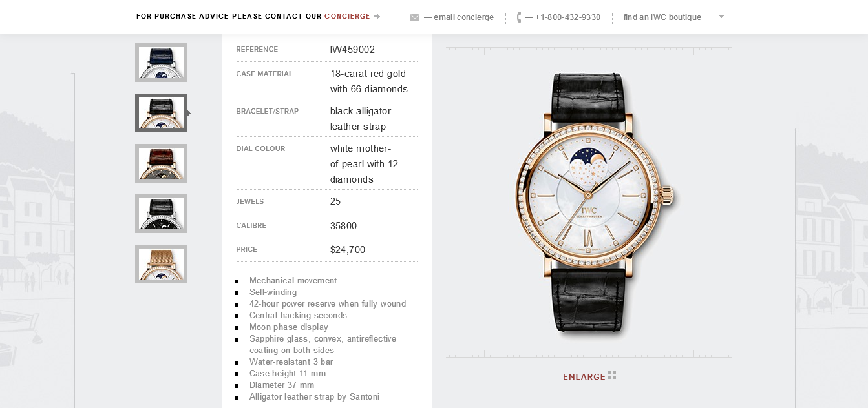Open the find an IWC boutique dropdown arrow

point(721,16)
